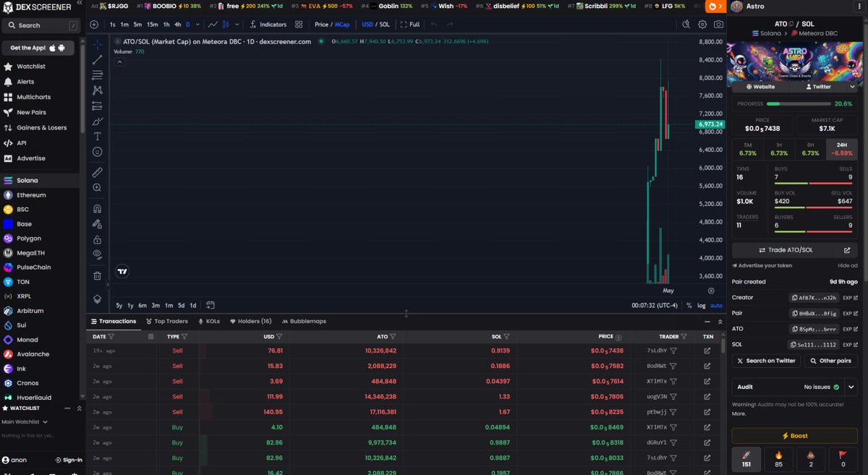Select the XABCD pattern tool

(x=97, y=90)
